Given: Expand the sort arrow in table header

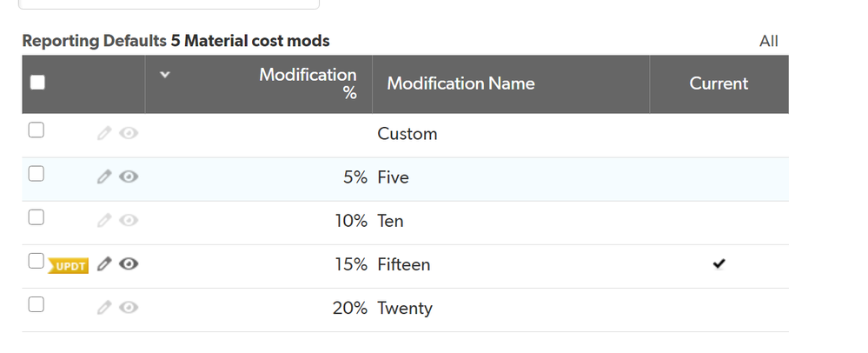Looking at the screenshot, I should (x=164, y=75).
